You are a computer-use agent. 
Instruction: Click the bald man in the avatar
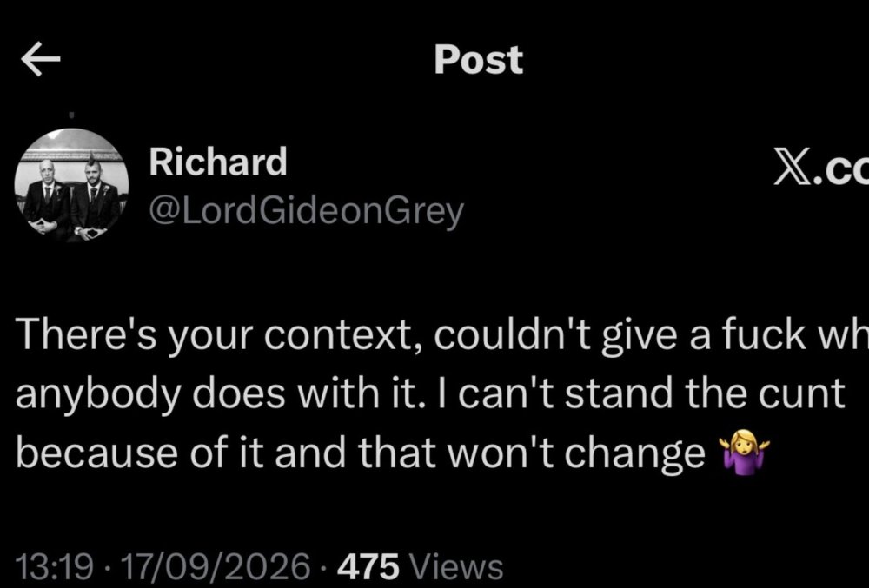point(47,198)
